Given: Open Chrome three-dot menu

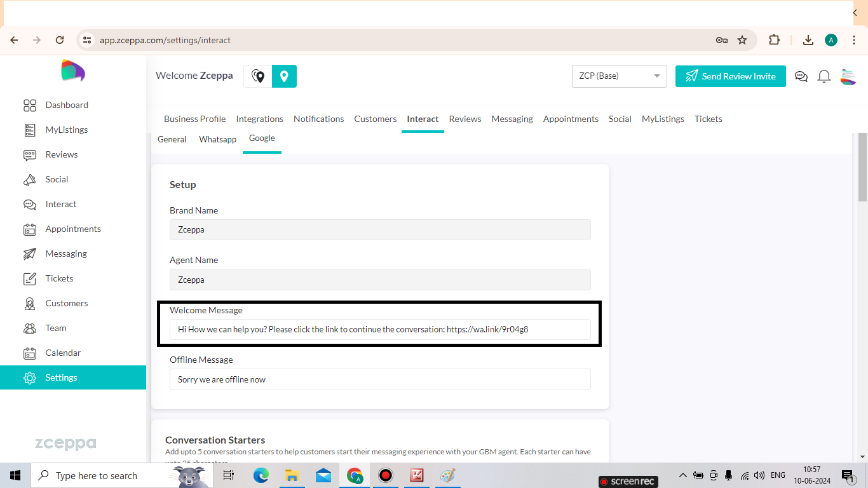Looking at the screenshot, I should (x=854, y=40).
